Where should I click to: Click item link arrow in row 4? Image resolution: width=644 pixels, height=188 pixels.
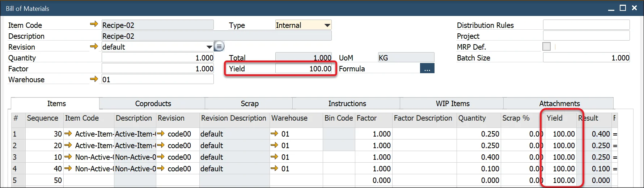click(x=68, y=169)
